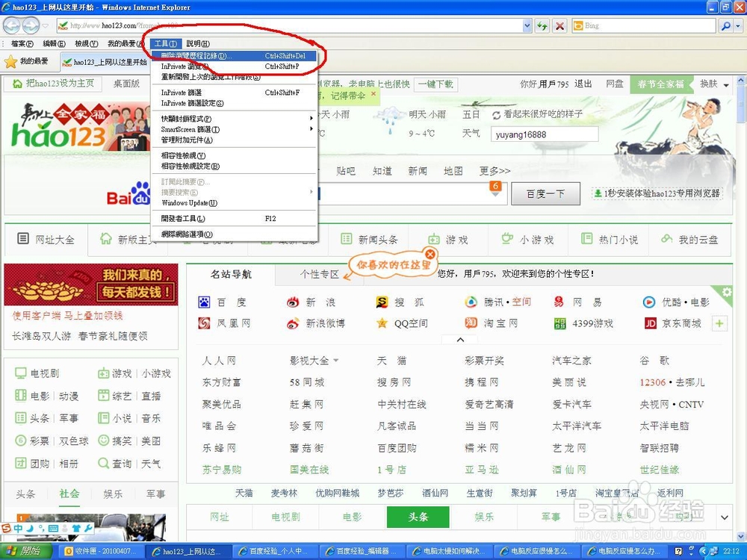Open the search provider dropdown arrow
The height and width of the screenshot is (560, 747).
tap(738, 25)
